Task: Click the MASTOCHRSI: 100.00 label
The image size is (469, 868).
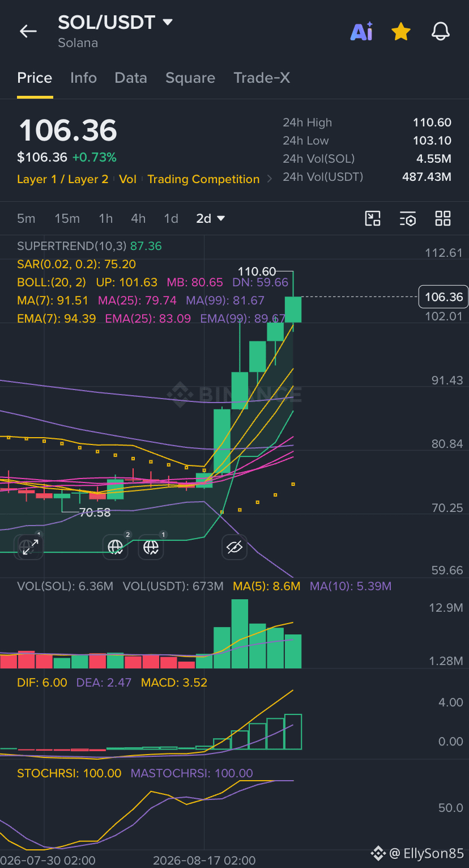Action: [x=192, y=773]
